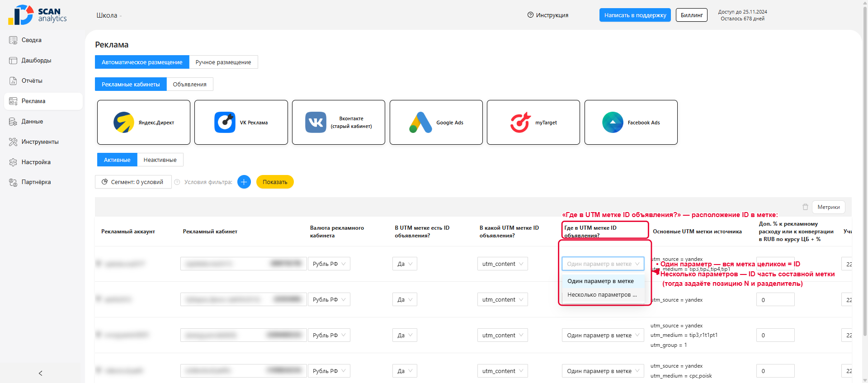Switch to the Автоматическое размещение tab
This screenshot has width=868, height=383.
click(x=142, y=62)
